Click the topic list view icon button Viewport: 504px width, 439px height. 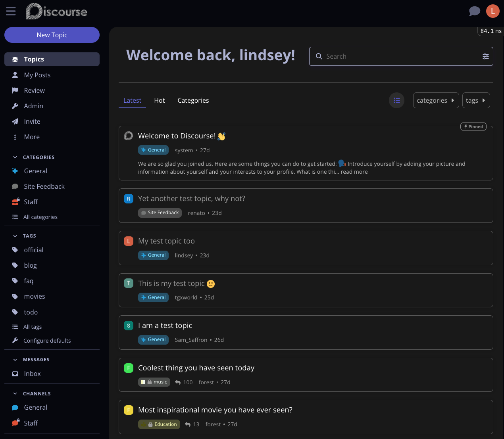click(396, 100)
